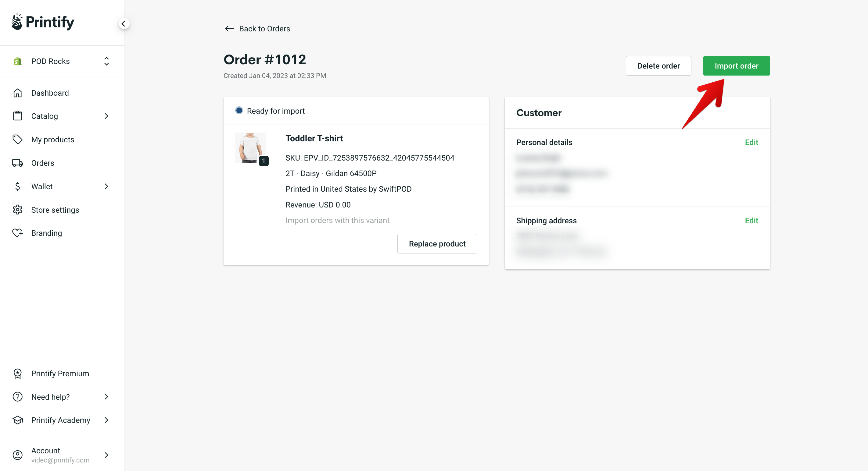The width and height of the screenshot is (868, 471).
Task: Click the Replace product button
Action: 437,244
